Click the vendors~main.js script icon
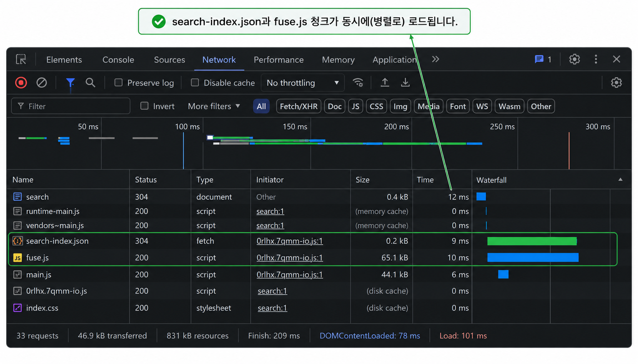This screenshot has height=364, width=638. [17, 225]
